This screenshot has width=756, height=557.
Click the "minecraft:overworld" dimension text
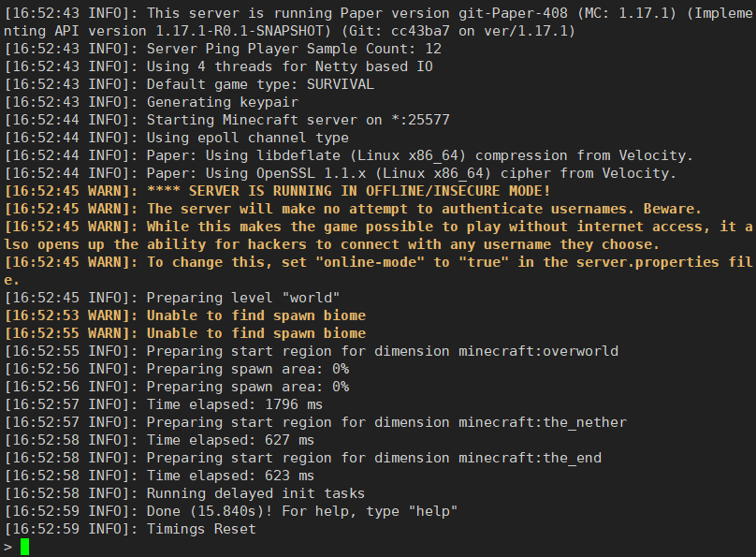click(x=538, y=351)
